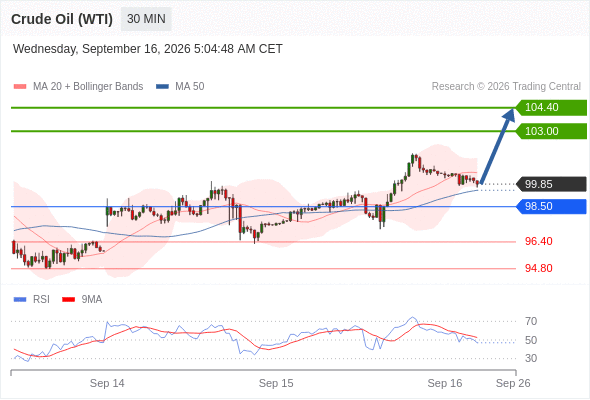
Task: Click the red 96.40 support label
Action: (x=538, y=241)
